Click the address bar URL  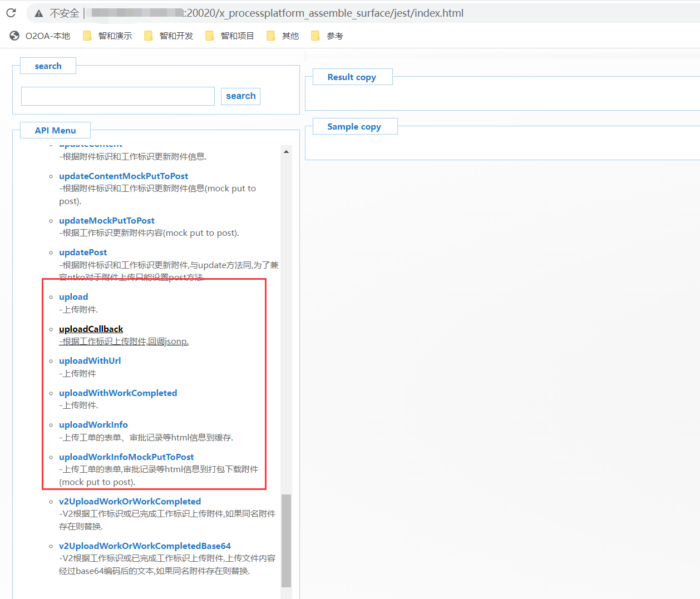click(325, 13)
